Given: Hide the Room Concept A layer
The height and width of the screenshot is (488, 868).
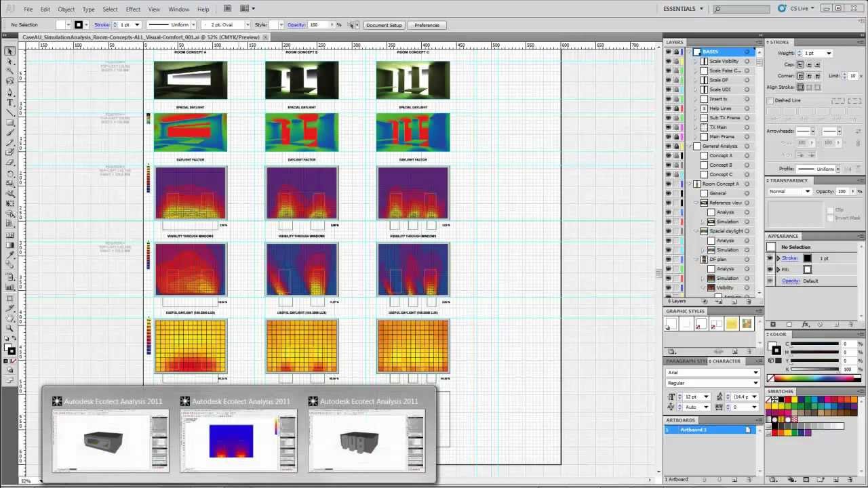Looking at the screenshot, I should (668, 184).
